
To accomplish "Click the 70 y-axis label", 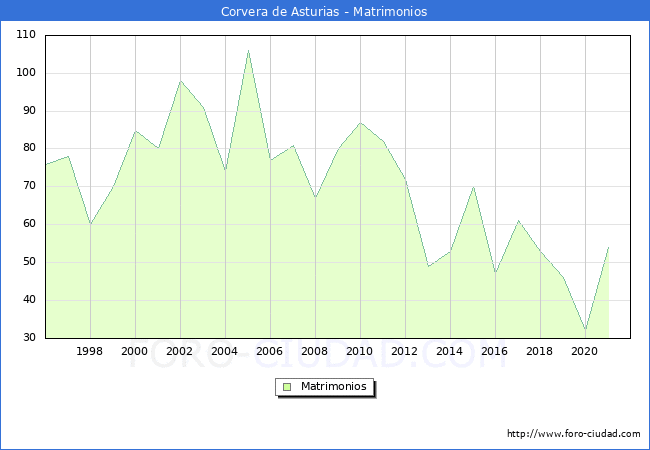I will 29,186.
